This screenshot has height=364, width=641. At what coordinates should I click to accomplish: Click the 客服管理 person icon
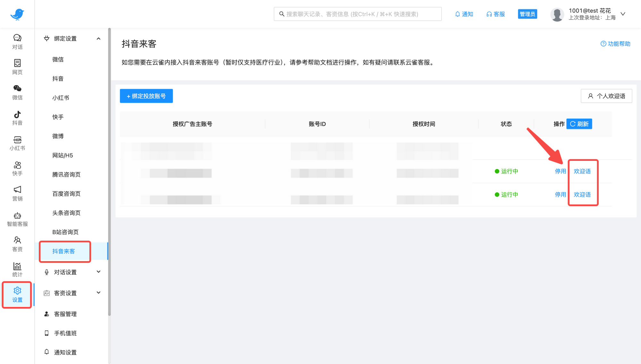pos(46,314)
